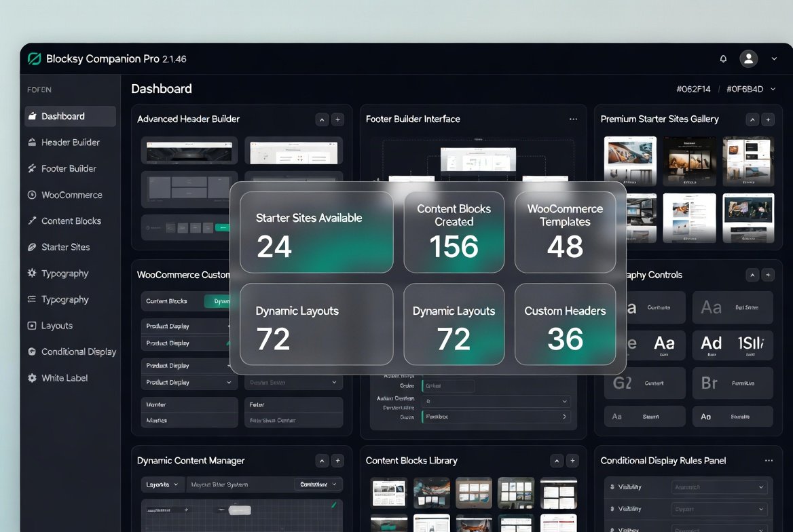Open Conditional Display in the sidebar

point(71,352)
